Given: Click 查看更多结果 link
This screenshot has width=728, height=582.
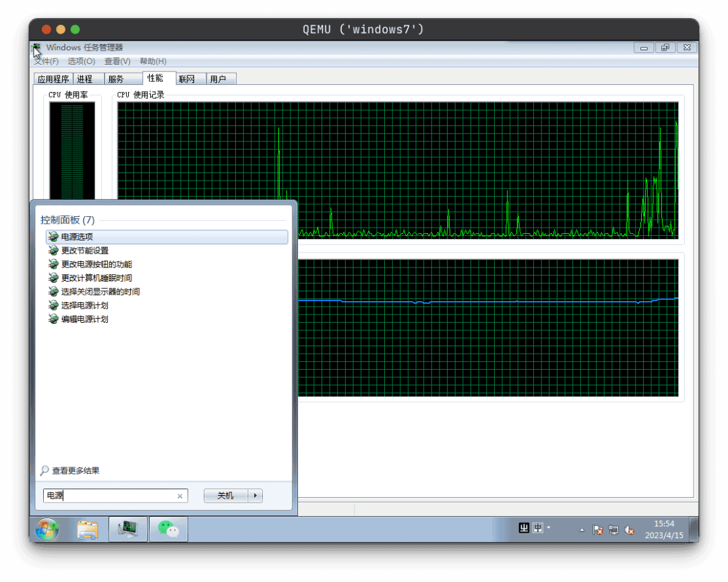Looking at the screenshot, I should click(75, 471).
